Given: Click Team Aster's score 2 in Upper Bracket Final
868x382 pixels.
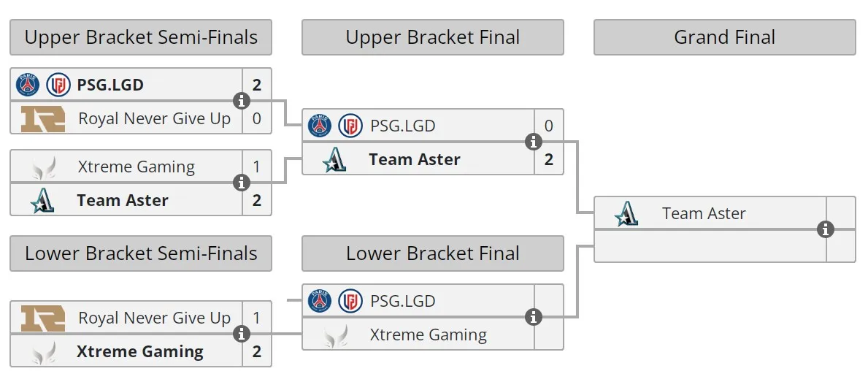Looking at the screenshot, I should point(548,159).
